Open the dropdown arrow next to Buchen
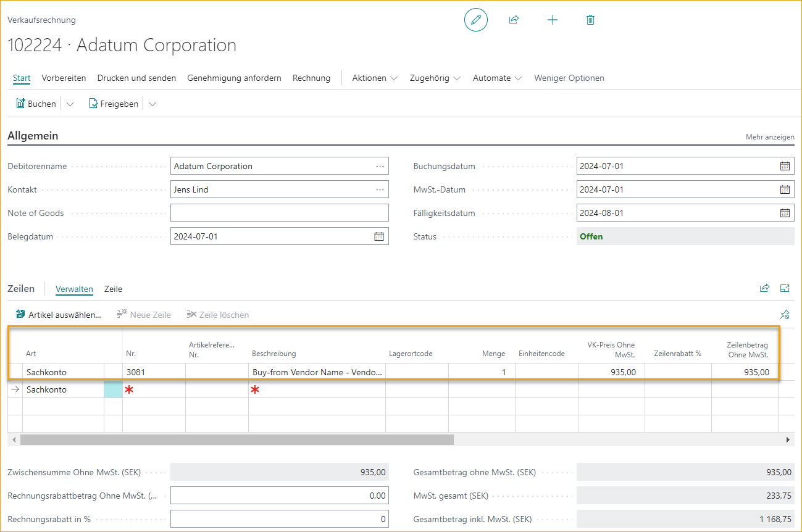 point(70,104)
